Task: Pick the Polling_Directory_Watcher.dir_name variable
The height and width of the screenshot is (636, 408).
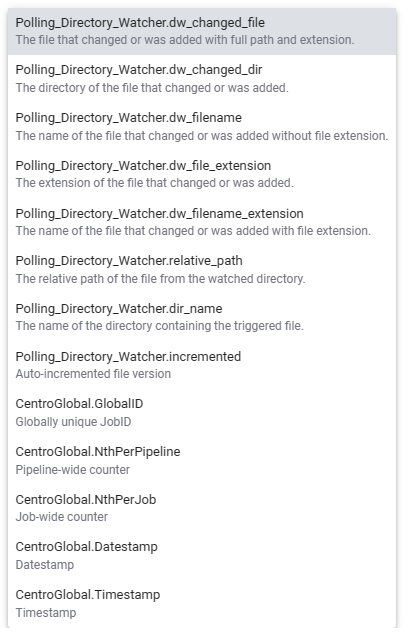Action: tap(202, 317)
